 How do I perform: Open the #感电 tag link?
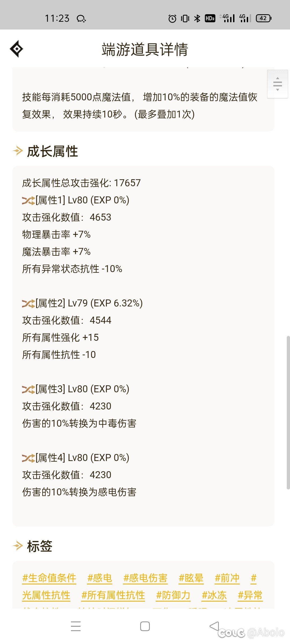click(x=100, y=578)
